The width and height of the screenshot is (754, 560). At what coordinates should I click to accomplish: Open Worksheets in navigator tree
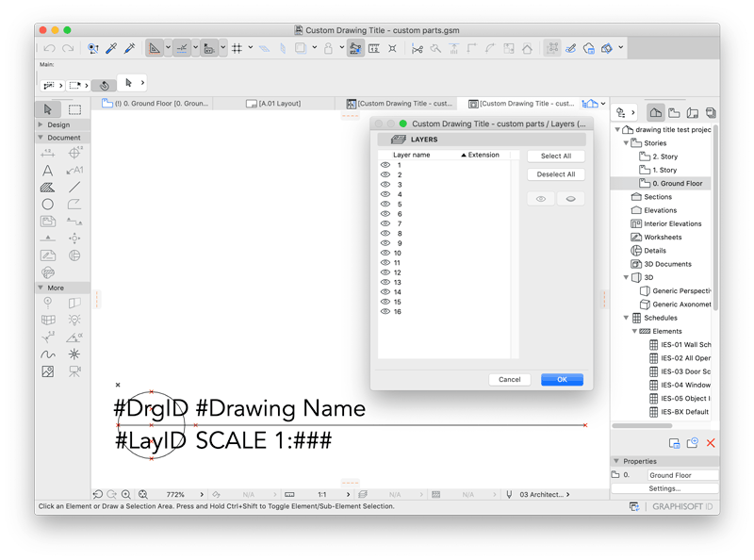(x=656, y=238)
